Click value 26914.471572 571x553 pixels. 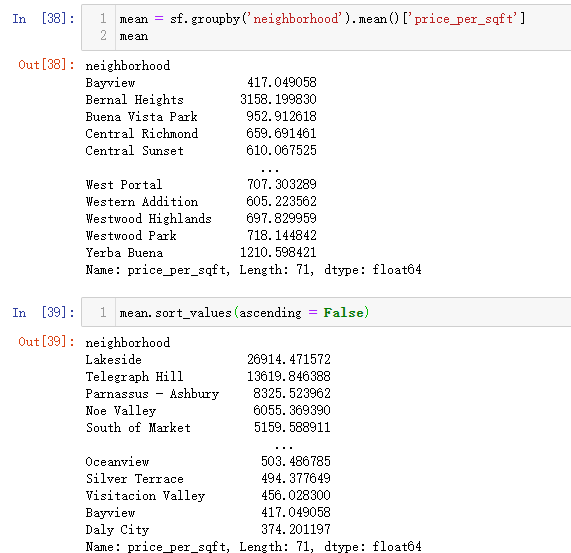(x=289, y=359)
